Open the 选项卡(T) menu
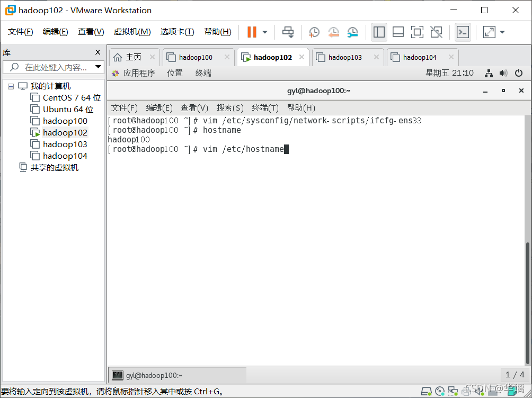The image size is (532, 398). tap(177, 32)
